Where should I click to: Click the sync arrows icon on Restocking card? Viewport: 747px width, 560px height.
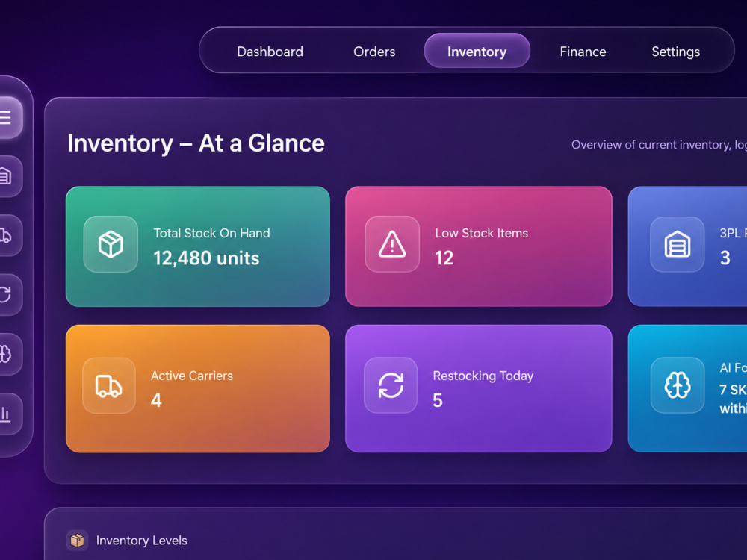click(x=391, y=385)
